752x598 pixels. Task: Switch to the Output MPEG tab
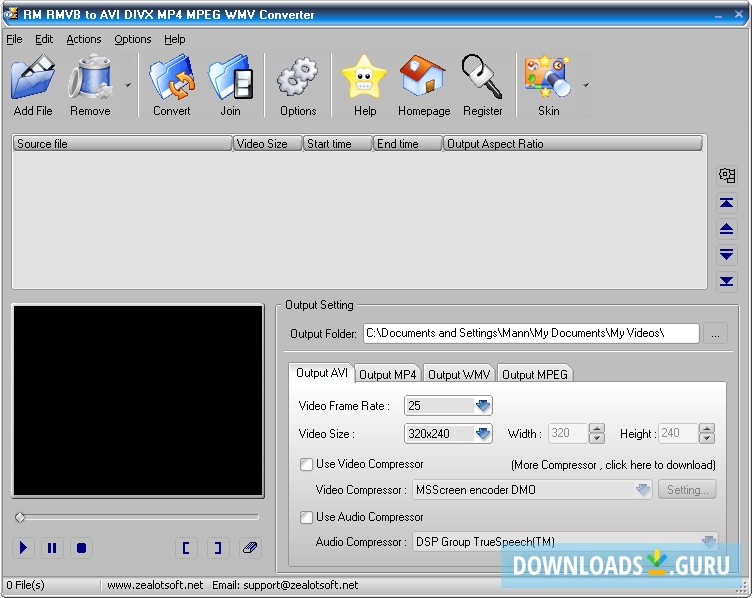point(535,375)
